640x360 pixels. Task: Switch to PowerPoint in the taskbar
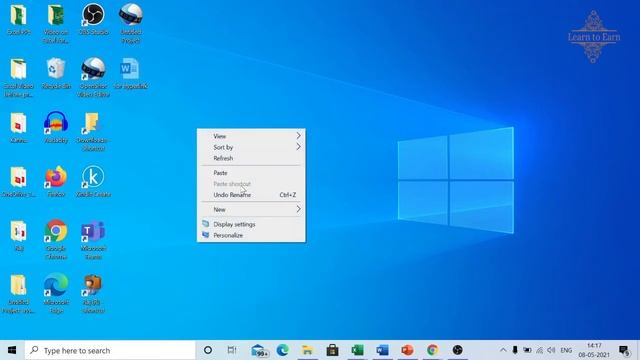(x=407, y=350)
